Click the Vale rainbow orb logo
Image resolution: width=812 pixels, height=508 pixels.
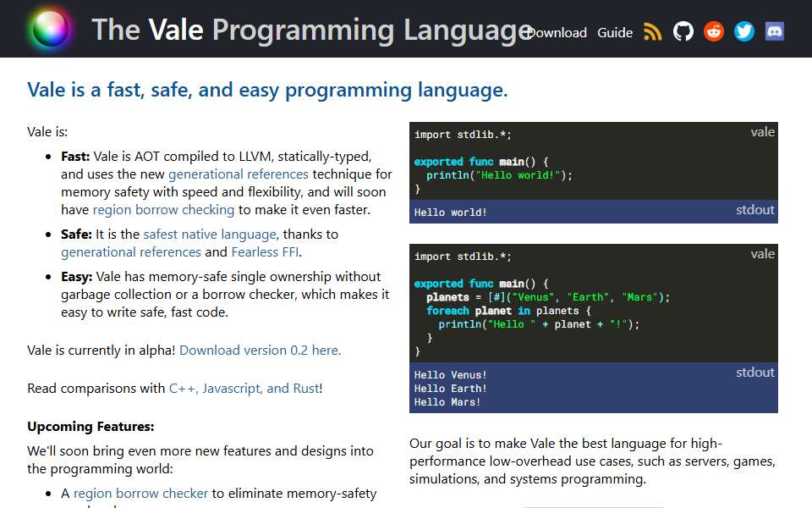coord(50,29)
